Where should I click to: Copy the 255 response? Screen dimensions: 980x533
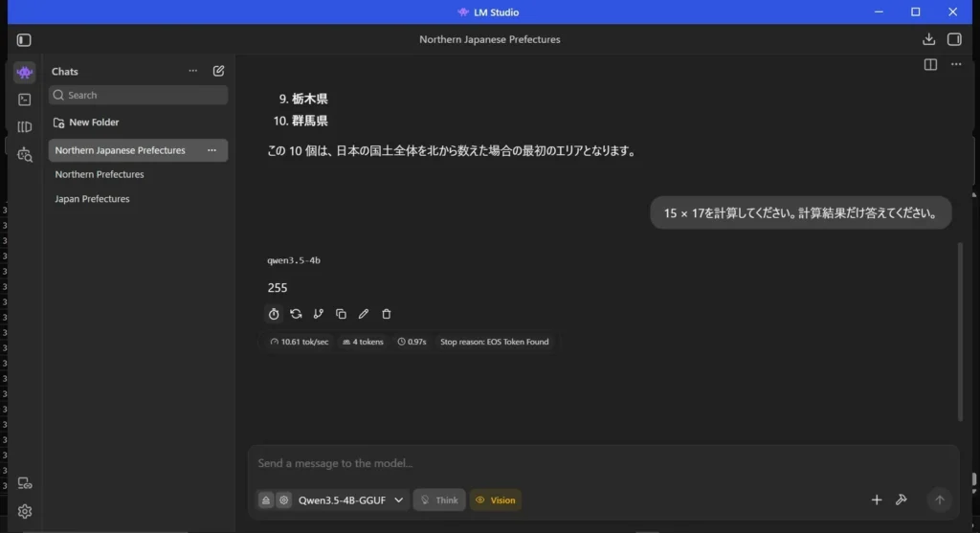click(x=341, y=314)
